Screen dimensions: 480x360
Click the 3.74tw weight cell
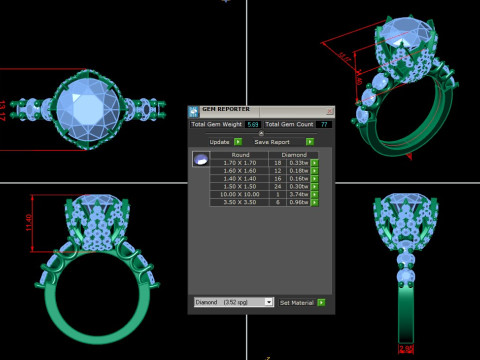(x=299, y=194)
